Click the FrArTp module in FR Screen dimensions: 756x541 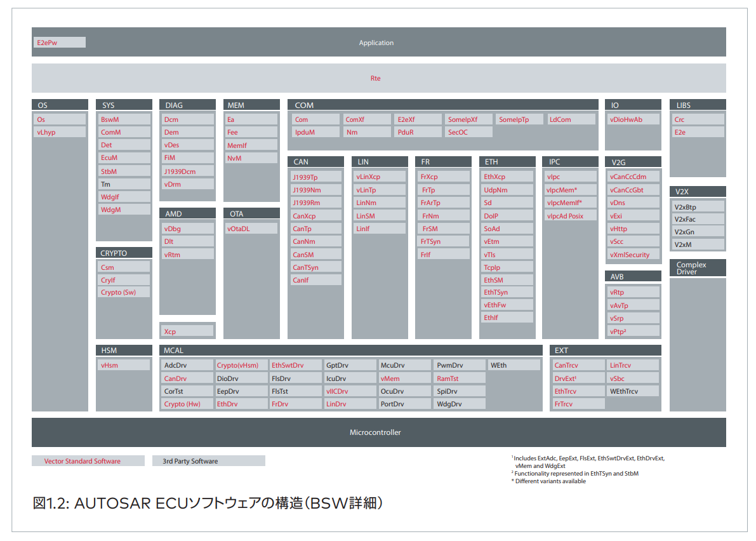pos(444,203)
